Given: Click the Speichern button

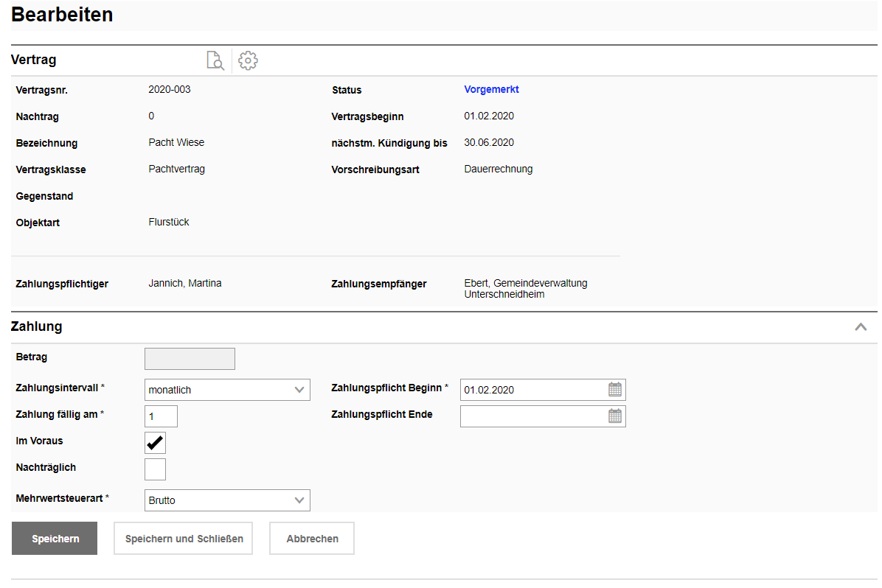Looking at the screenshot, I should coord(55,539).
